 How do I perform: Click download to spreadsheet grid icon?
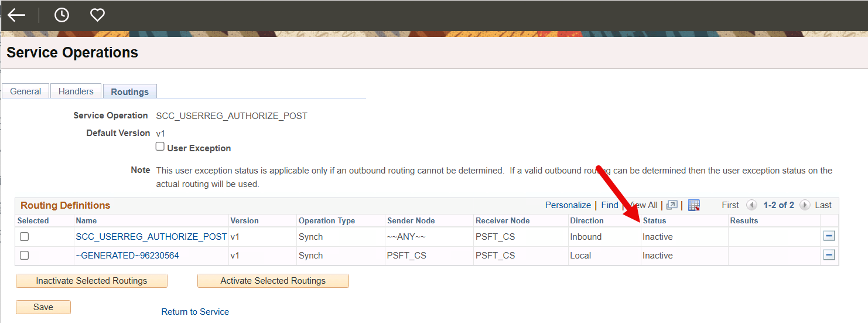pyautogui.click(x=694, y=205)
